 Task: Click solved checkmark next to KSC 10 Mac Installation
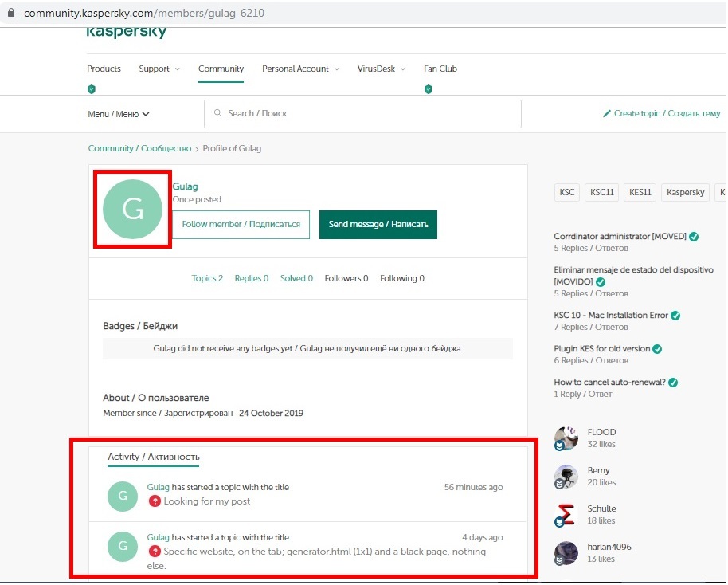coord(675,316)
